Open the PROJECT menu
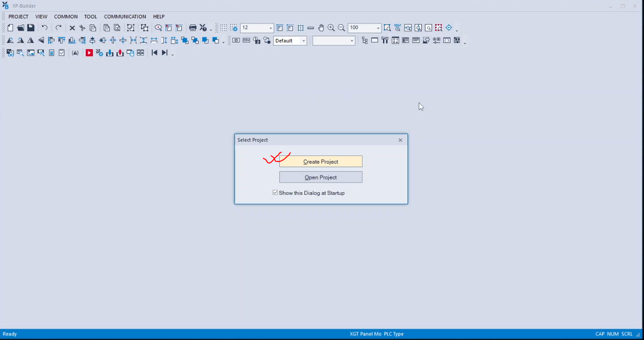644x340 pixels. tap(18, 16)
